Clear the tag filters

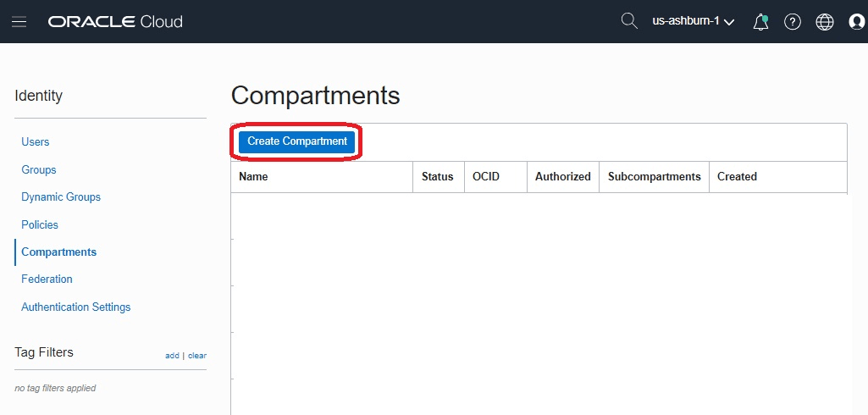click(197, 356)
